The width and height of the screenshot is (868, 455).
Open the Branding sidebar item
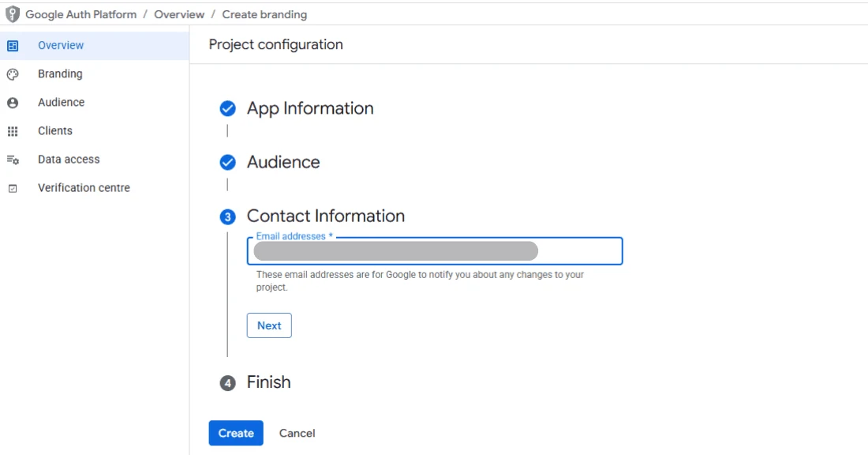tap(95, 73)
